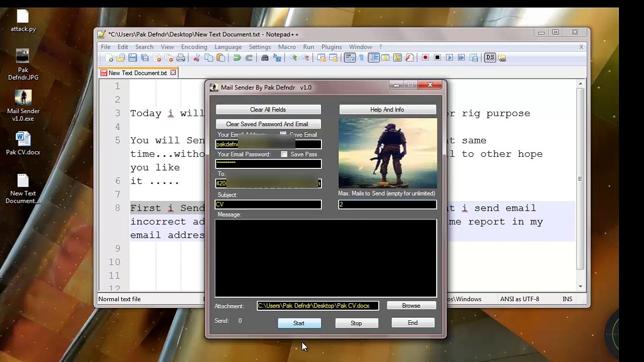Open the Edit menu

123,47
